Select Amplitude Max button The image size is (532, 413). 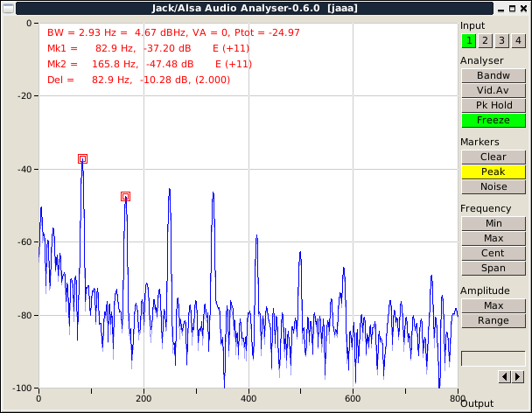click(x=493, y=305)
